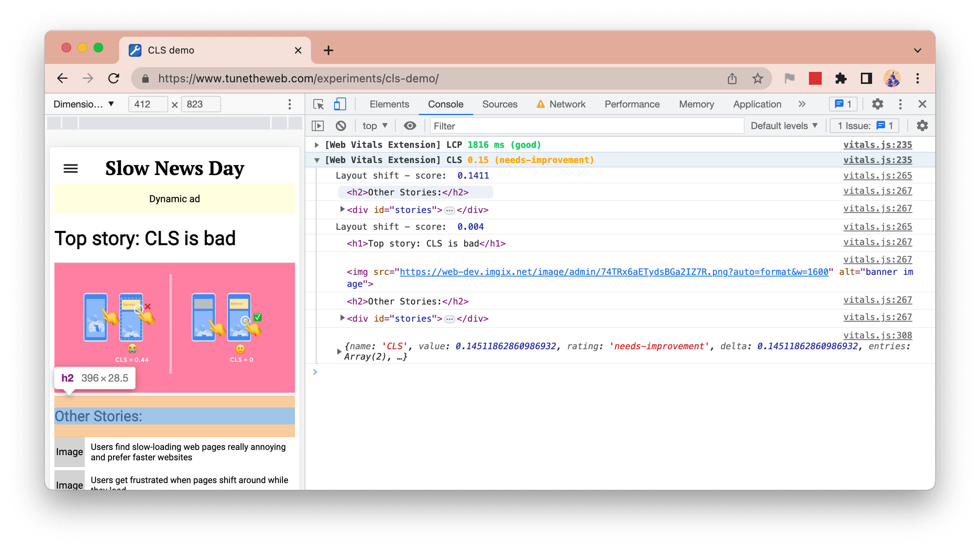Click the banner image URL hyperlink
980x549 pixels.
click(x=586, y=272)
